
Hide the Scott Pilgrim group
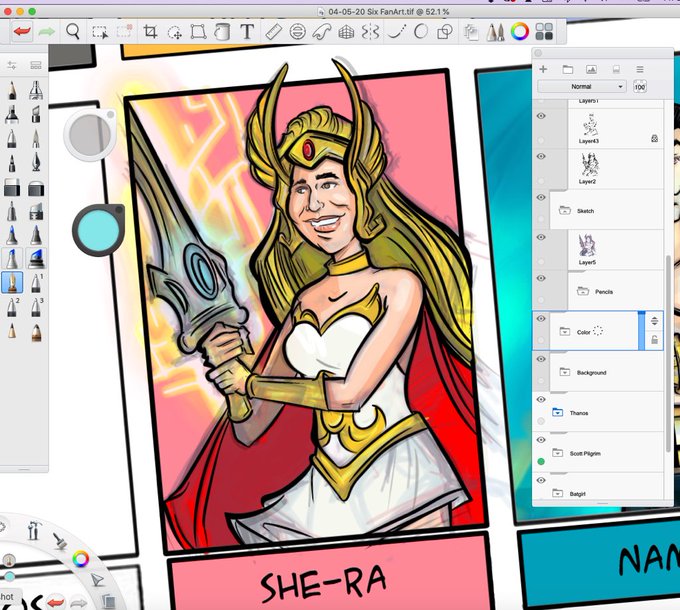541,440
